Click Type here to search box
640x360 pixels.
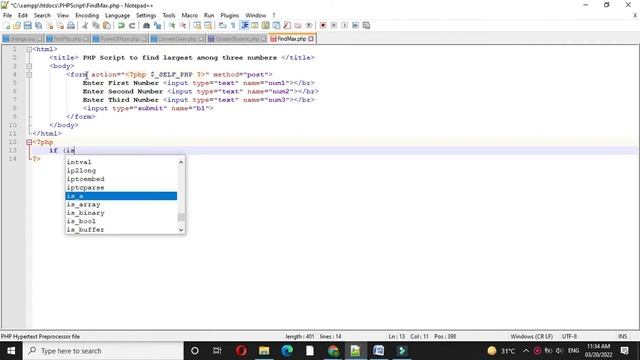[x=103, y=351]
